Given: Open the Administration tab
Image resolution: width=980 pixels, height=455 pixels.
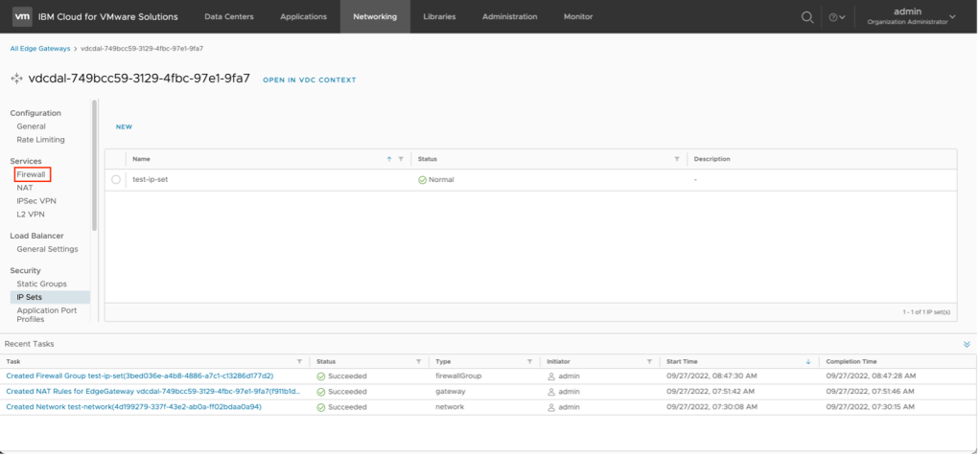Looking at the screenshot, I should tap(509, 16).
